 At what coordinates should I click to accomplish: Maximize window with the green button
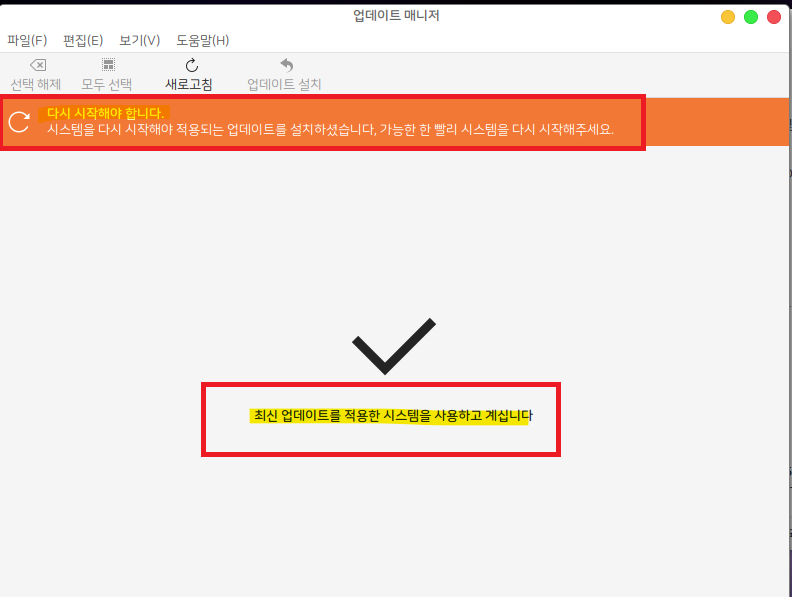coord(751,17)
